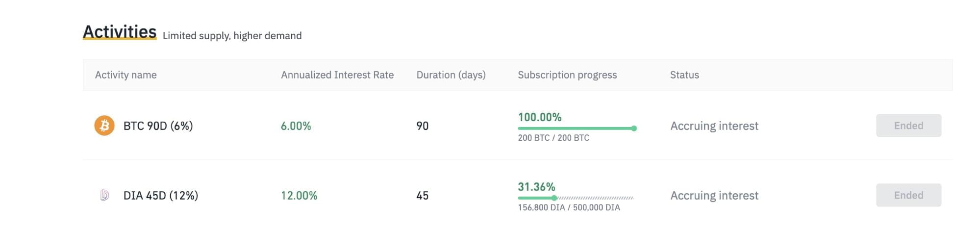980x228 pixels.
Task: Click the 100.00% progress percentage
Action: coord(539,117)
